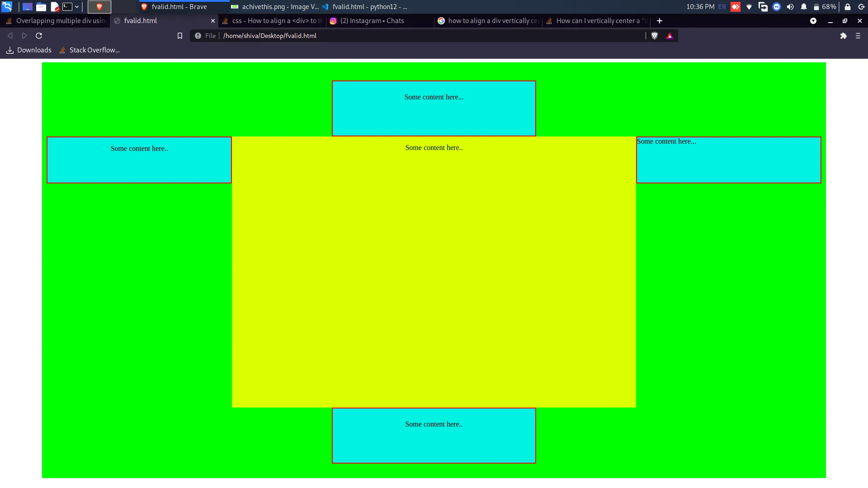
Task: Click the not-secure File info icon
Action: pyautogui.click(x=198, y=36)
